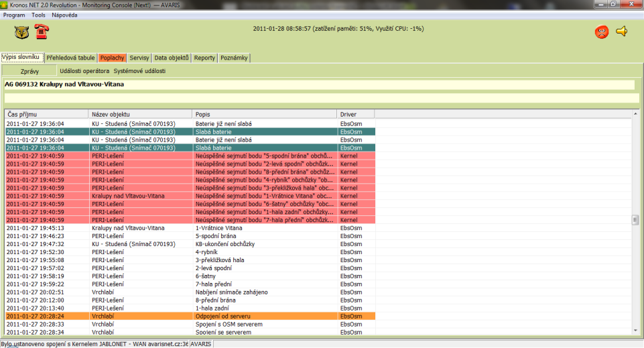Select the row 3-překližková hala at 19:55:08
This screenshot has width=644, height=348.
(x=190, y=260)
